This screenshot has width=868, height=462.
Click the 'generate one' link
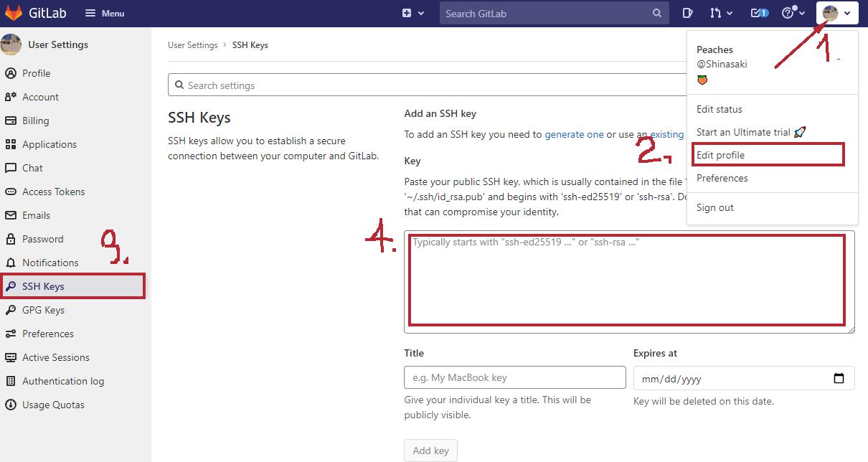click(x=574, y=134)
